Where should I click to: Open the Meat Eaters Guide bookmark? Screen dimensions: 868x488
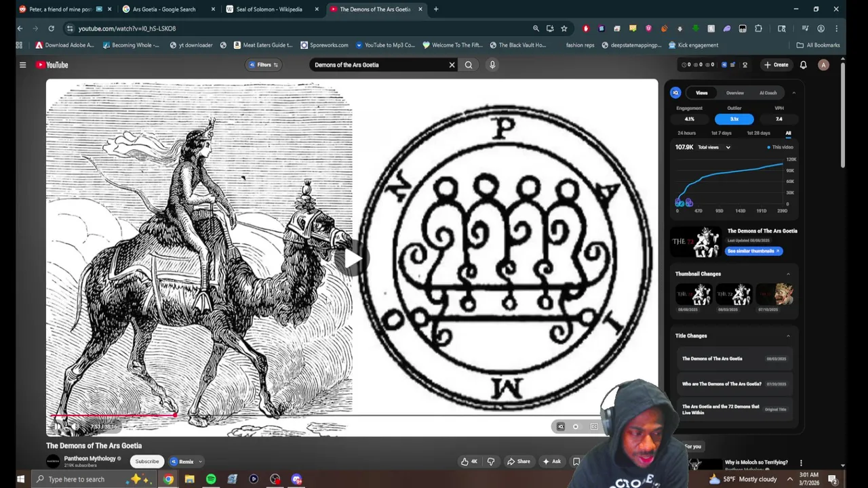tap(263, 45)
